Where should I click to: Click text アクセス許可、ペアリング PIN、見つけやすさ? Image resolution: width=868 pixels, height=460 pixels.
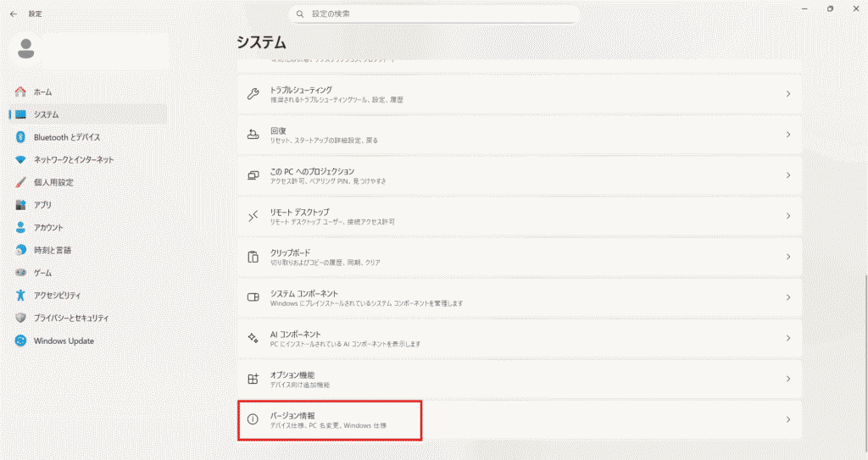[328, 181]
